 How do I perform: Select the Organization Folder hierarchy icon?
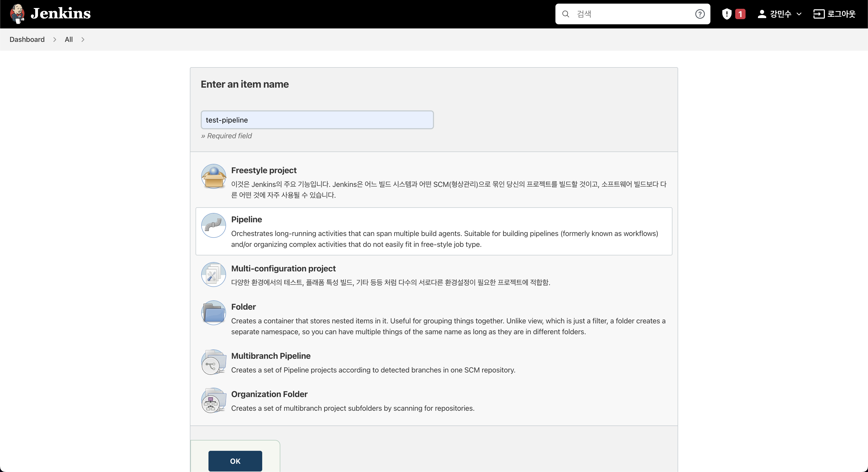(x=213, y=400)
